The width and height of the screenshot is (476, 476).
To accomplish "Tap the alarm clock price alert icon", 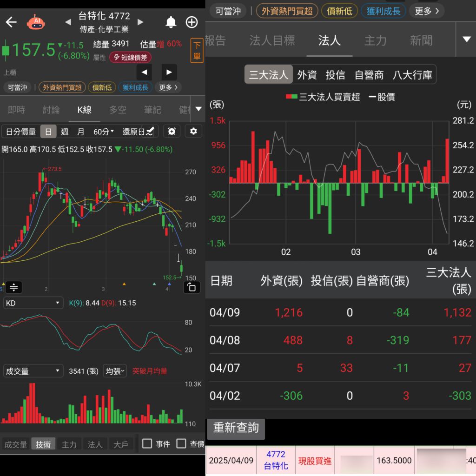I will 172,132.
